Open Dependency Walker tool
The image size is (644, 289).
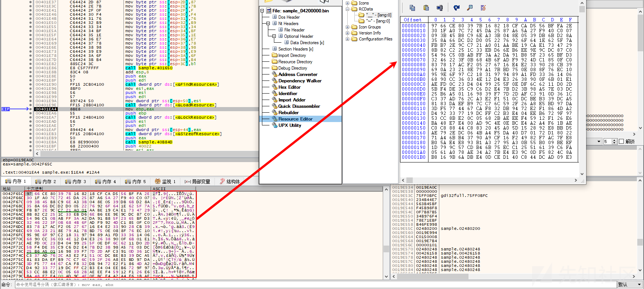click(300, 81)
